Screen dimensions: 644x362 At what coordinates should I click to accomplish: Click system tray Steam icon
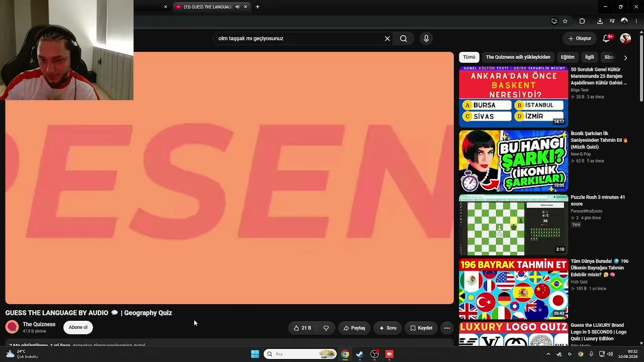(559, 354)
